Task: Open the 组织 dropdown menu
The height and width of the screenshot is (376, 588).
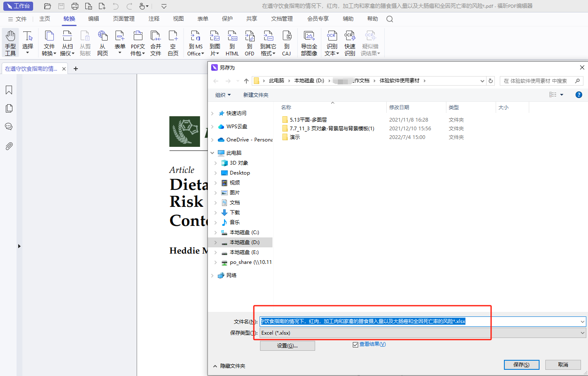Action: (x=223, y=95)
